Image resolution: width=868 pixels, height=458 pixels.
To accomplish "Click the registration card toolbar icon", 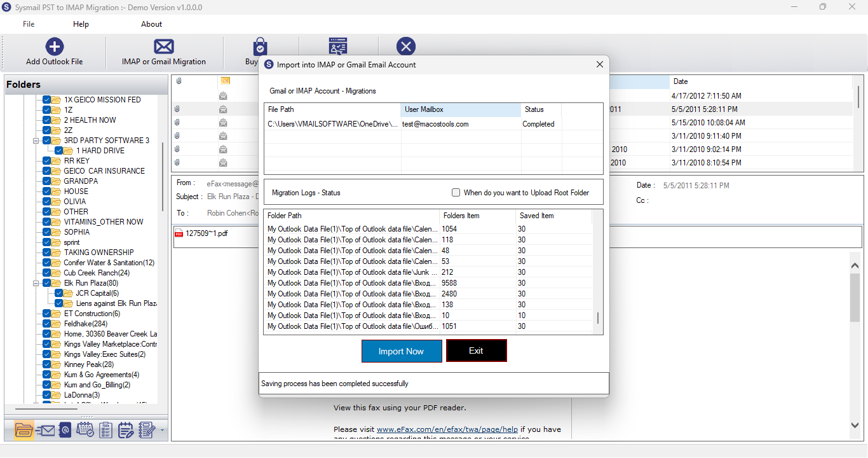I will coord(338,46).
